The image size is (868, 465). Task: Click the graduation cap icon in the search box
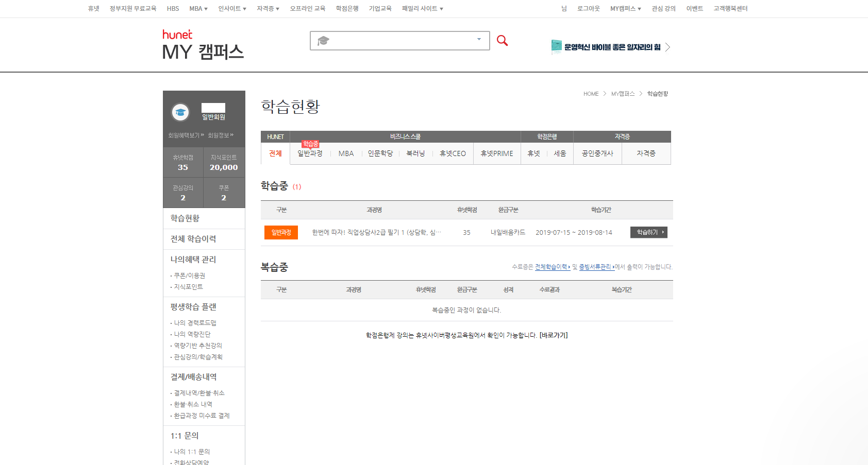(x=323, y=41)
